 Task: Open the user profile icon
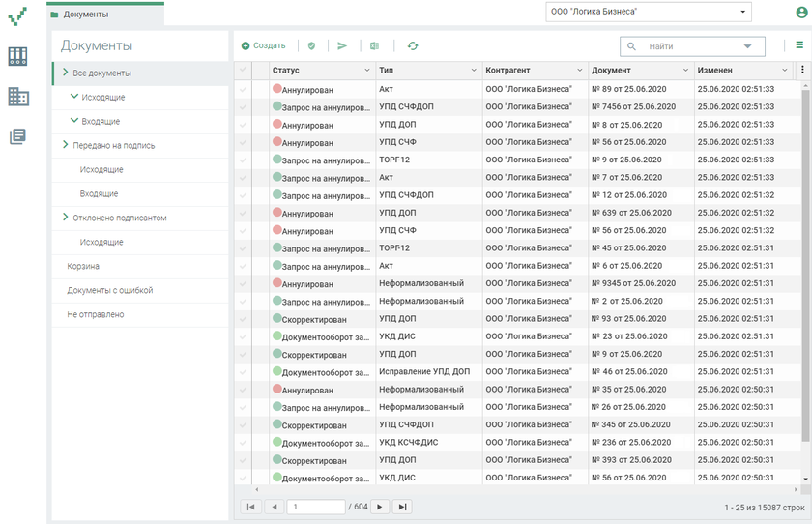[800, 12]
